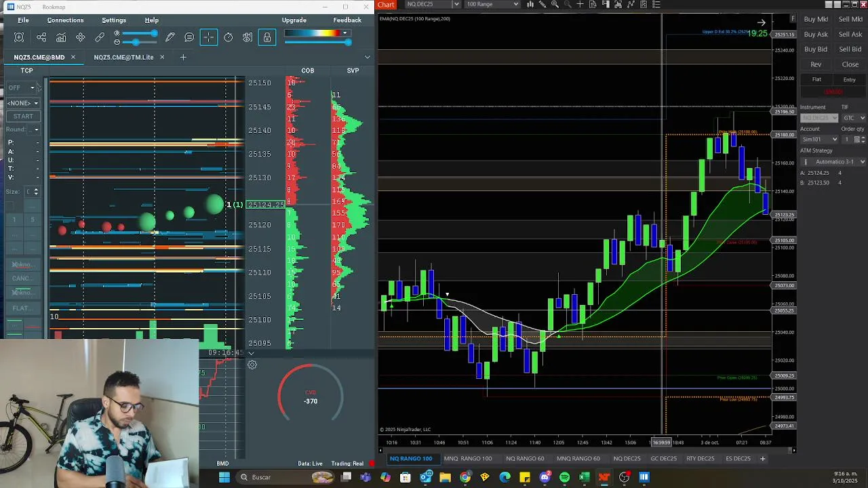This screenshot has width=868, height=488.
Task: Click the zoom in magnifier in NinjaTrader
Action: tap(555, 5)
